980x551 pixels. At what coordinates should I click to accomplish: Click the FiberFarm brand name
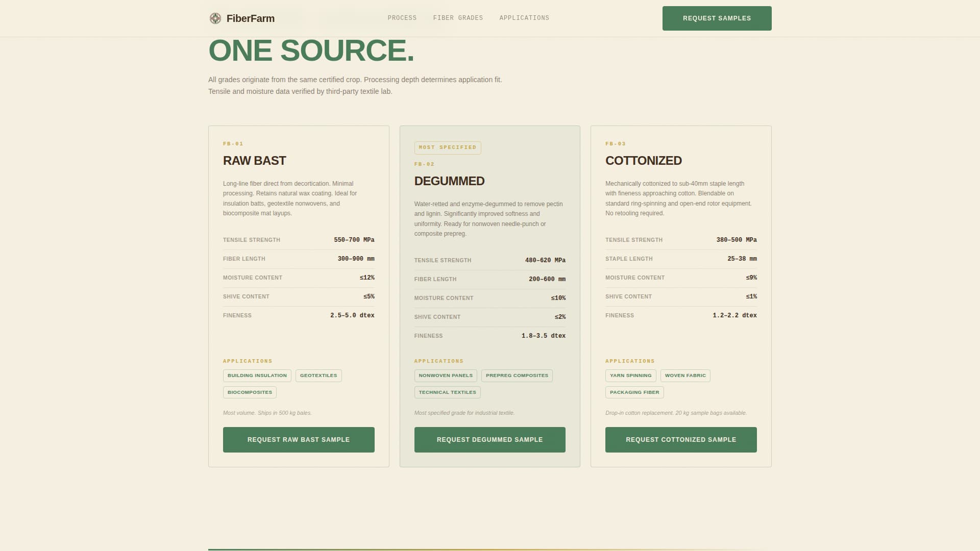(250, 18)
